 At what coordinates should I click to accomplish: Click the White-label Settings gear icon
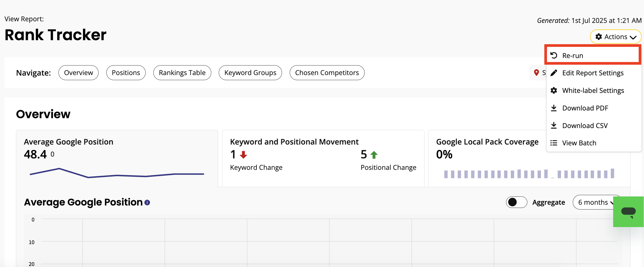(554, 91)
